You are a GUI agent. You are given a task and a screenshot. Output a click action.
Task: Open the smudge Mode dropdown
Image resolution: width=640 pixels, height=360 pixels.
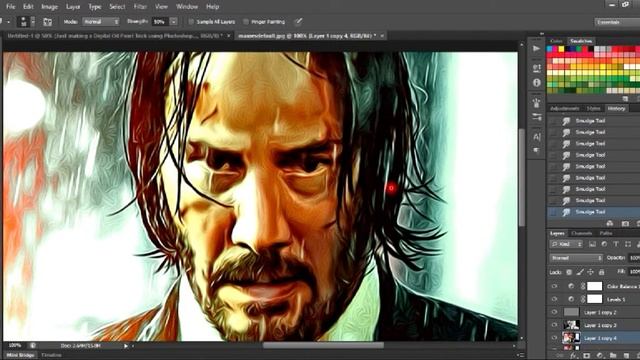click(x=101, y=22)
